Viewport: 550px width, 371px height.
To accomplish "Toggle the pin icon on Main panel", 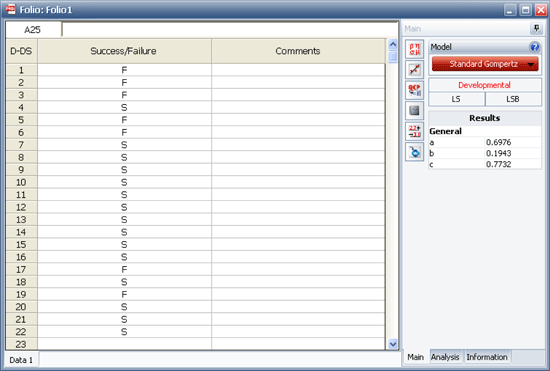I will coord(536,28).
